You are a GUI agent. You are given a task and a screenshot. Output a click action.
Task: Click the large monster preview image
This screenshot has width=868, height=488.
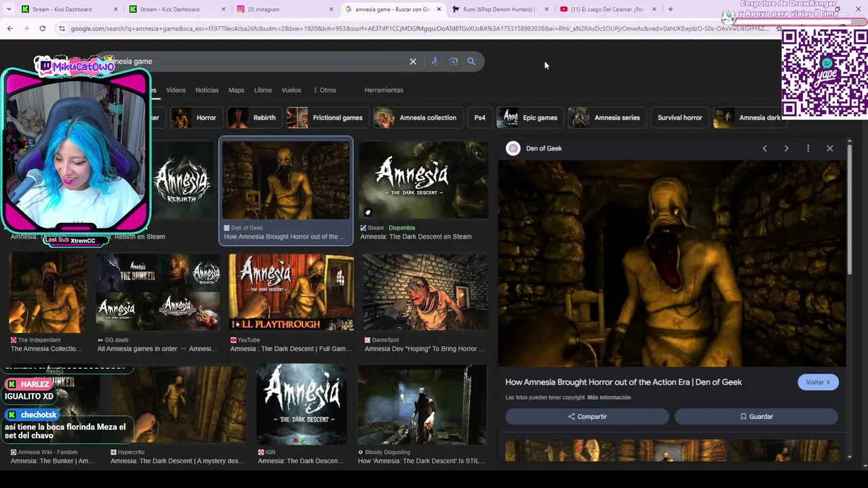tap(671, 264)
